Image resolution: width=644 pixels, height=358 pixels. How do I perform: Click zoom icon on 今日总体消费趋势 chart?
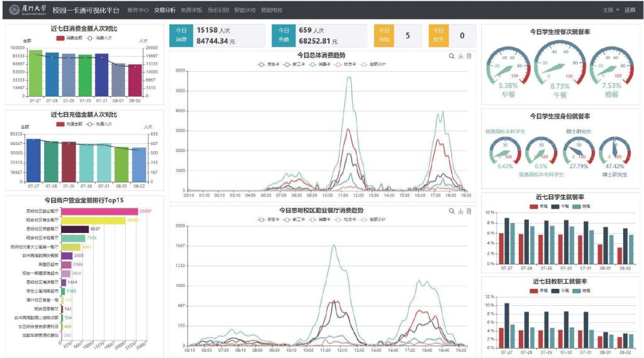coord(452,56)
